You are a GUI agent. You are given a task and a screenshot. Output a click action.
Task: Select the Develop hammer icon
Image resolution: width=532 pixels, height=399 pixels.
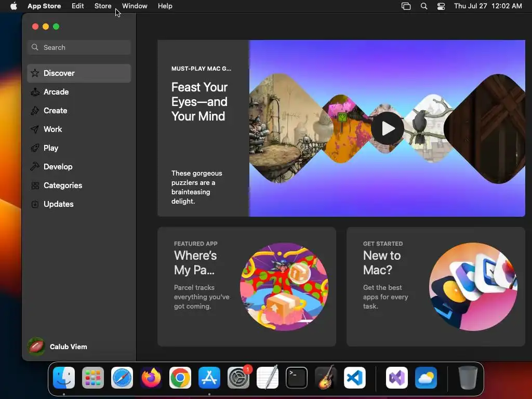tap(35, 167)
